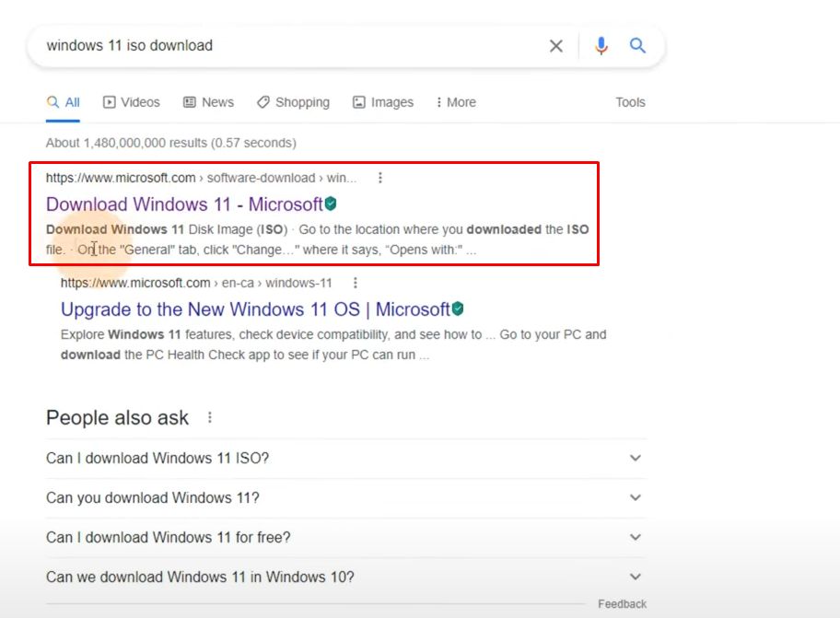Expand 'Can I download Windows 11 ISO?'
This screenshot has height=618, width=840.
click(635, 458)
